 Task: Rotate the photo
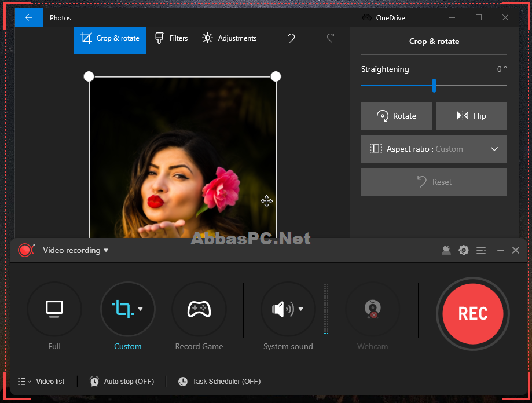tap(397, 116)
